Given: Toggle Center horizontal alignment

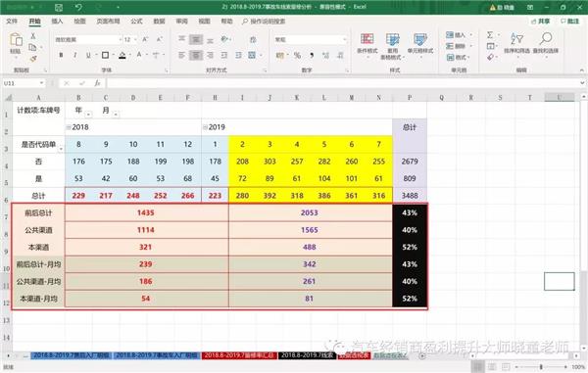Looking at the screenshot, I should [x=196, y=56].
